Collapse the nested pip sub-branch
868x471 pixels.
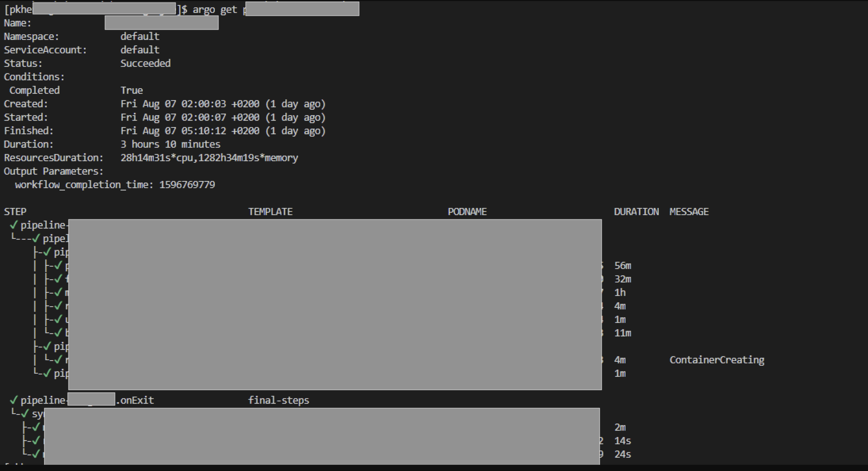[47, 346]
